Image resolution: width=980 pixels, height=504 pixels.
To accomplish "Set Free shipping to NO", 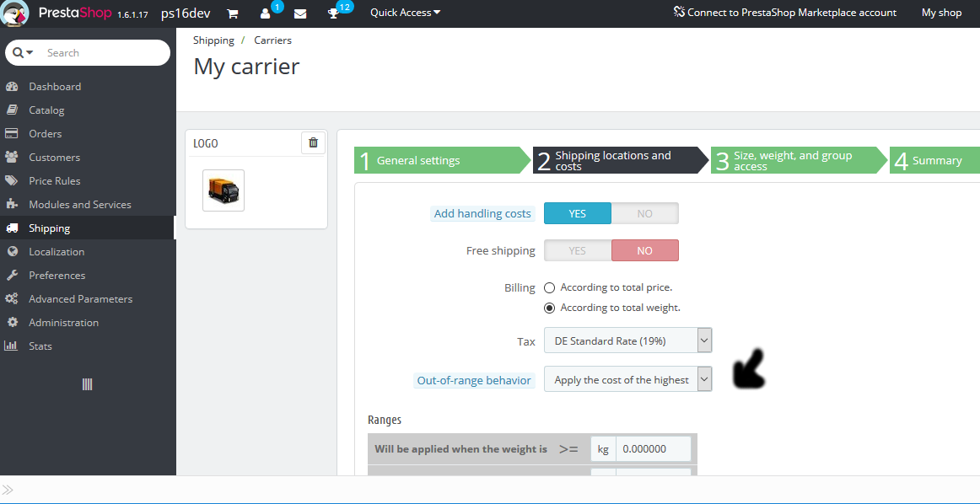I will 645,250.
